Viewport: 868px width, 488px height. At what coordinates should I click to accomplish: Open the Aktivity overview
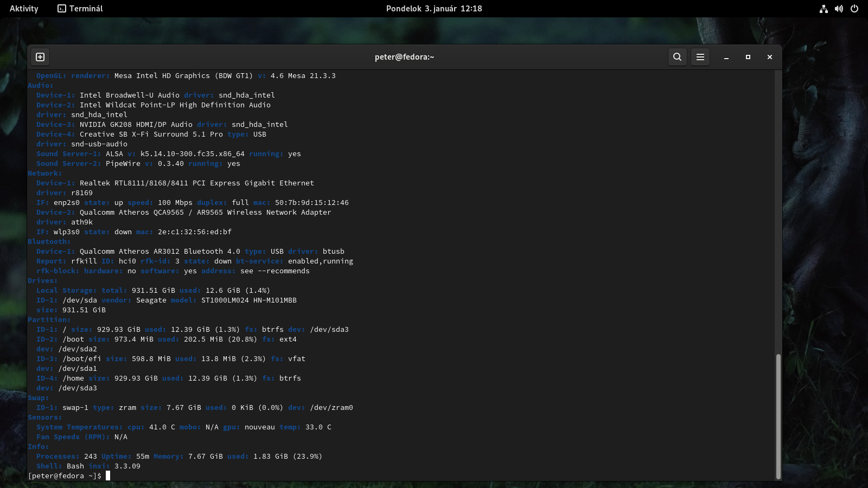pyautogui.click(x=24, y=9)
